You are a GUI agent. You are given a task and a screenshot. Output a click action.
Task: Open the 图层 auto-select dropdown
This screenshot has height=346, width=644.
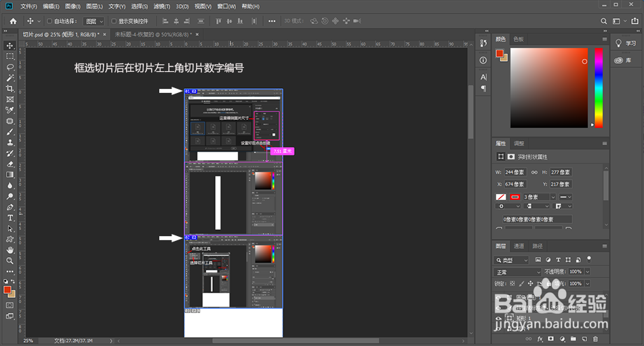pyautogui.click(x=94, y=21)
